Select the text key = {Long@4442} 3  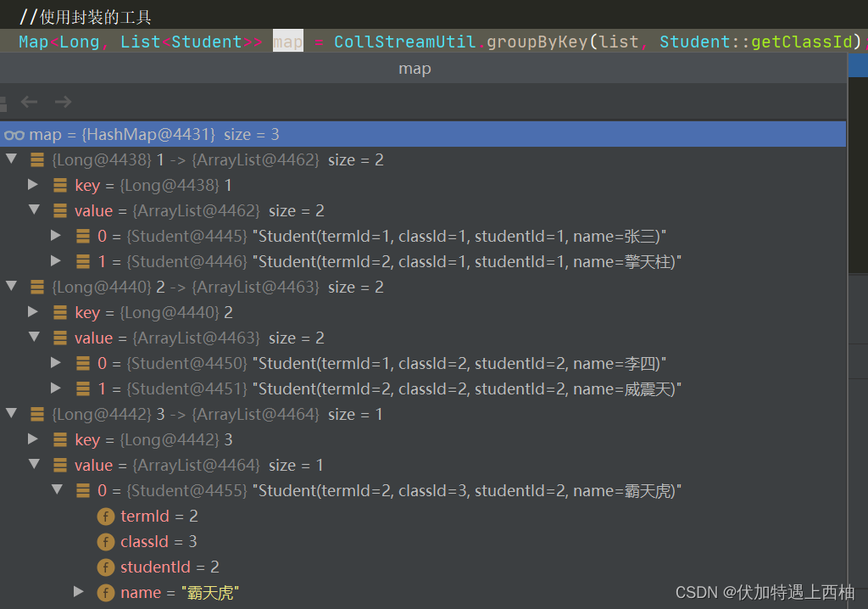tap(153, 440)
